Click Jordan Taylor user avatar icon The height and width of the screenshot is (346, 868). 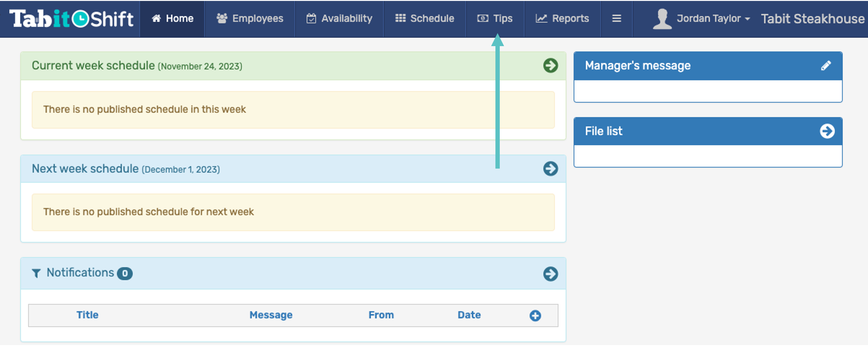tap(662, 19)
